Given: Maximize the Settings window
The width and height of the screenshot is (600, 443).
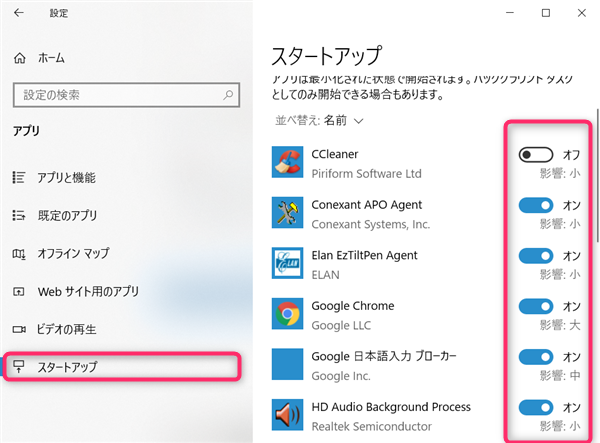Looking at the screenshot, I should click(546, 13).
